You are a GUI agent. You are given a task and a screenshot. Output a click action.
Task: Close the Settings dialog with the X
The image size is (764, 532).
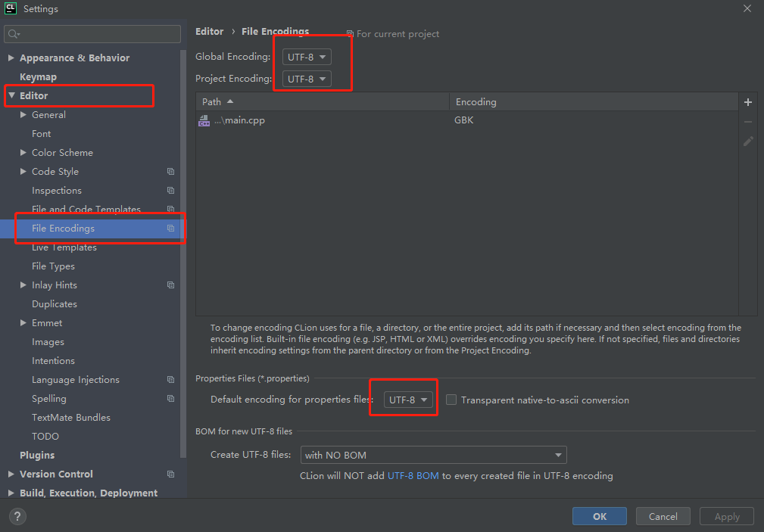pyautogui.click(x=747, y=8)
